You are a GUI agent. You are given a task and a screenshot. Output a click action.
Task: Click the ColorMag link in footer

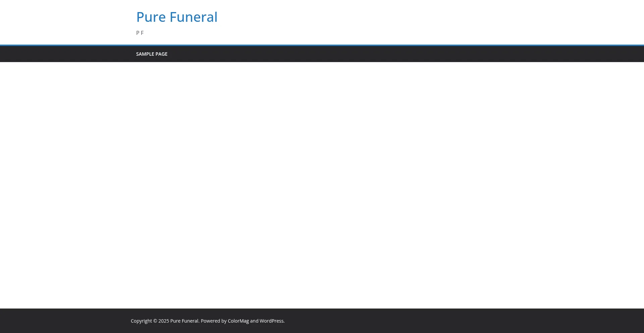[238, 321]
